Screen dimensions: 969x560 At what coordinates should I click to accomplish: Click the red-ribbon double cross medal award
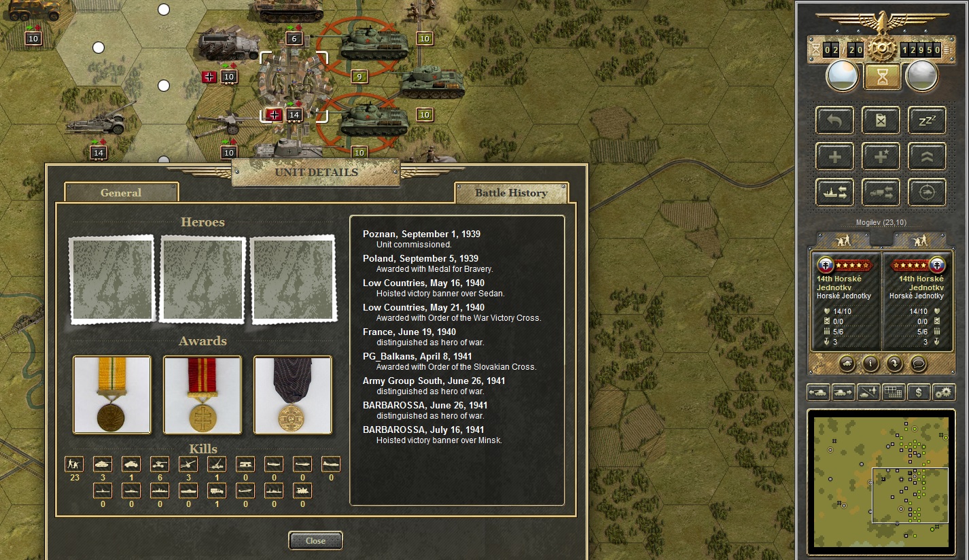[202, 395]
